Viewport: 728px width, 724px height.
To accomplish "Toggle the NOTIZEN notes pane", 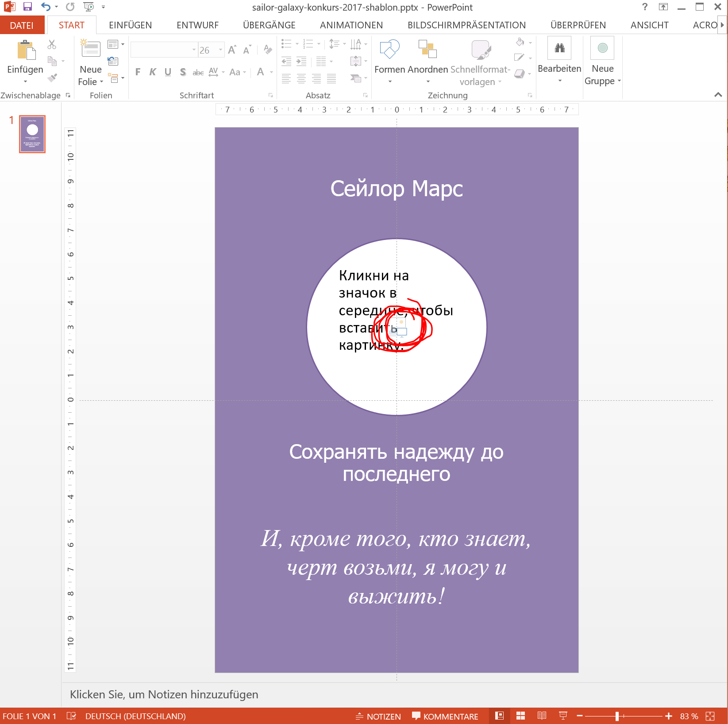I will 378,716.
